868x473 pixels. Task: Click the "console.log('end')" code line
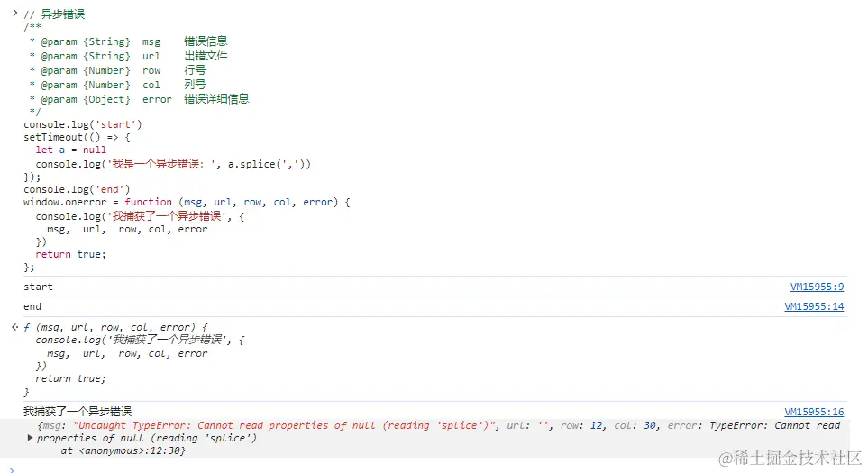click(77, 189)
